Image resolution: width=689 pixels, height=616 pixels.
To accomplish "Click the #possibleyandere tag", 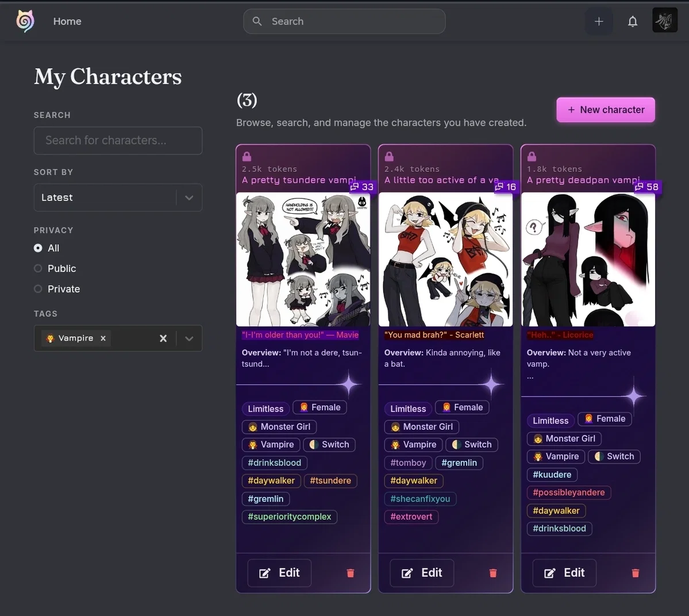I will click(568, 492).
